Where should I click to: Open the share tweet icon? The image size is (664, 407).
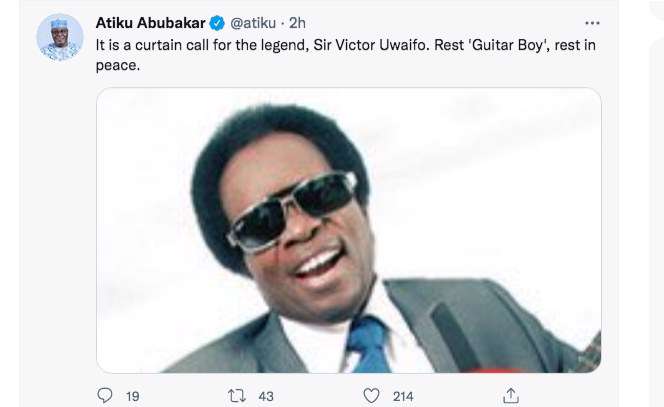point(510,396)
